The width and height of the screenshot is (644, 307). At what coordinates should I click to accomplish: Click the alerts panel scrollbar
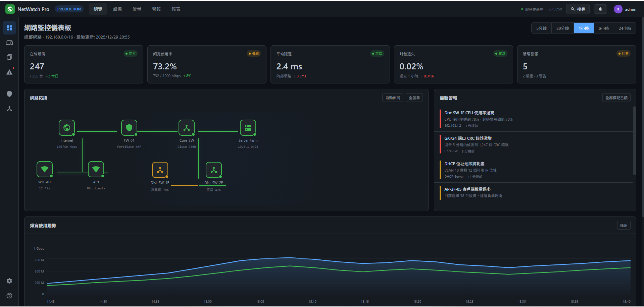pyautogui.click(x=634, y=141)
